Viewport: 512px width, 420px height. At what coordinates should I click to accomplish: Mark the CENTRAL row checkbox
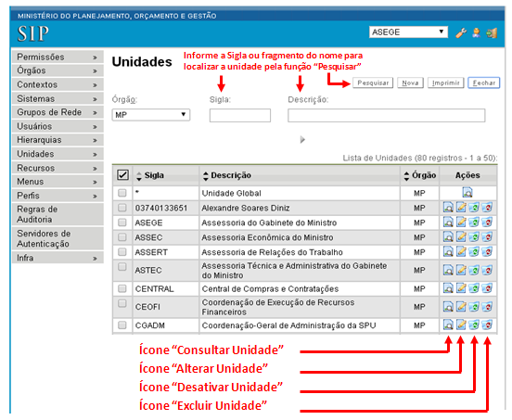pos(122,288)
